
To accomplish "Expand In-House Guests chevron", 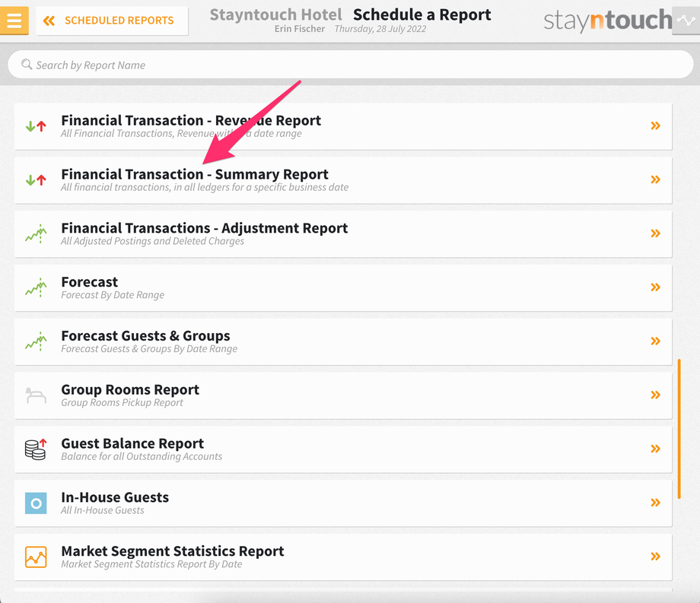I will pyautogui.click(x=655, y=503).
